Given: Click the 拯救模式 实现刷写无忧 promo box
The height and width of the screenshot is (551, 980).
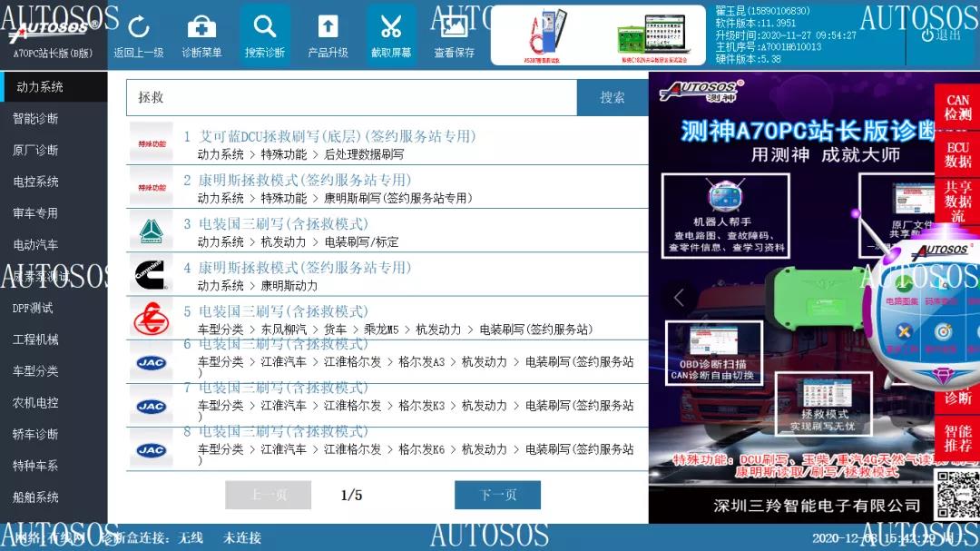Looking at the screenshot, I should click(823, 404).
